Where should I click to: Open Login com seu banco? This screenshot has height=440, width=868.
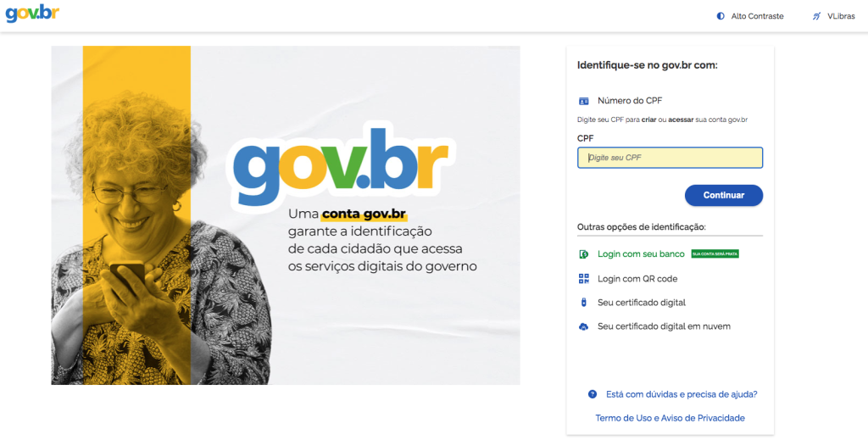[x=641, y=254]
